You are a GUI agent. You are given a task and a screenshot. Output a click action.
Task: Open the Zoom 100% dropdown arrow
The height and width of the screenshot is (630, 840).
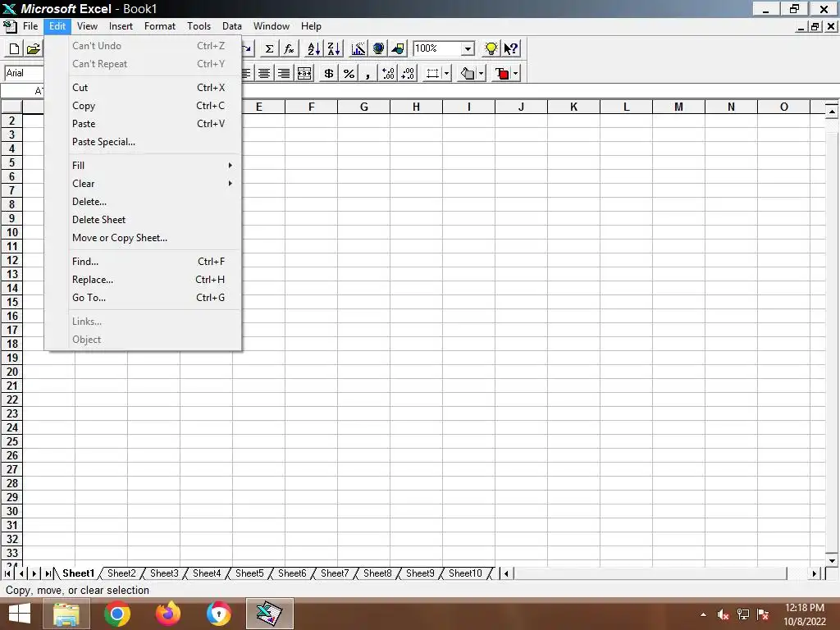(468, 48)
